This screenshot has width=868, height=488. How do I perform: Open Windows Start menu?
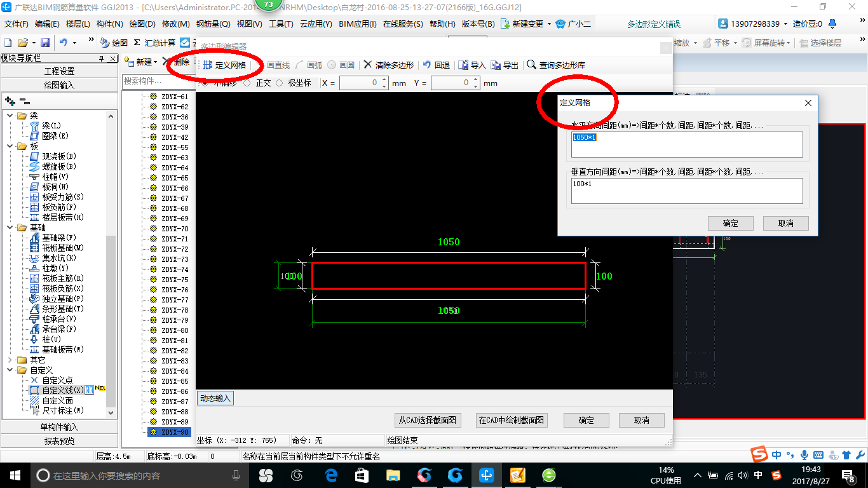tap(14, 475)
